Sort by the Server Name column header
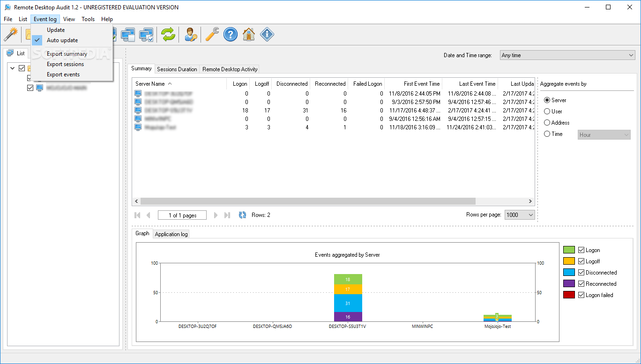 (x=149, y=83)
